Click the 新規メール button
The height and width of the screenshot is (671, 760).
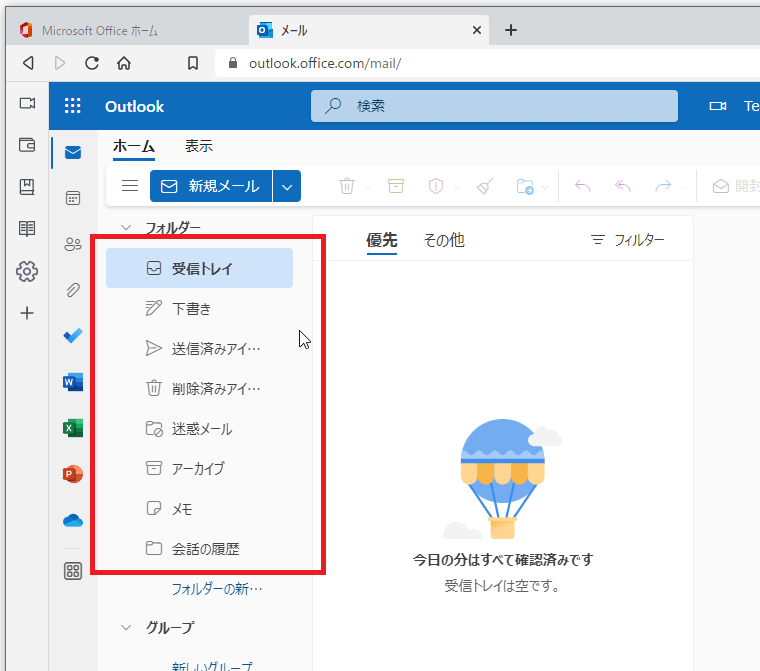[211, 186]
